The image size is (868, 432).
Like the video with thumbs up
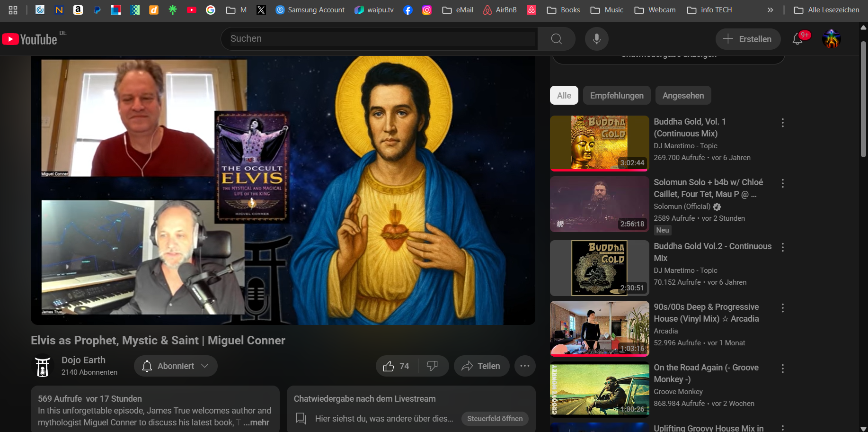(397, 366)
